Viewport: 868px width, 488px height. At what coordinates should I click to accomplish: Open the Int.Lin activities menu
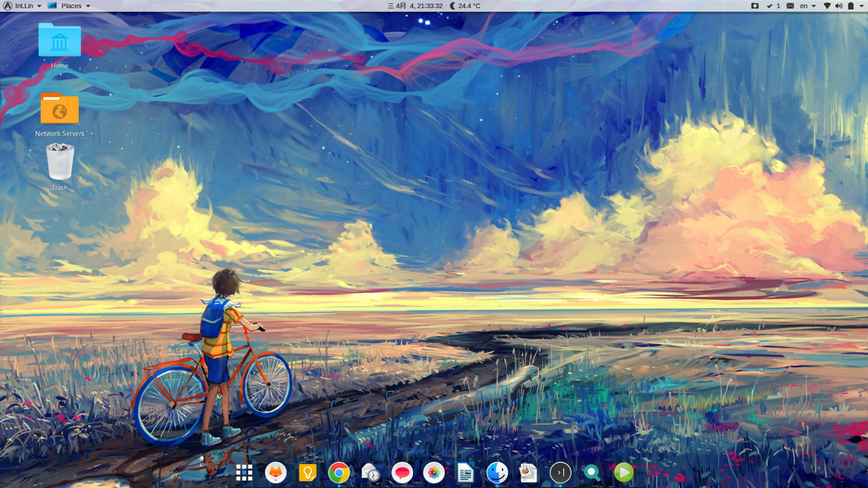pos(22,6)
